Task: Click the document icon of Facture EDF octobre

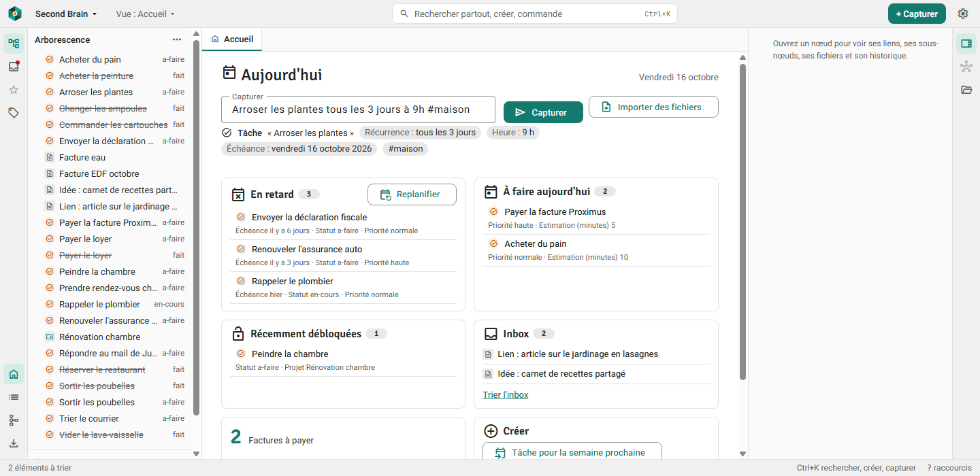Action: [50, 173]
